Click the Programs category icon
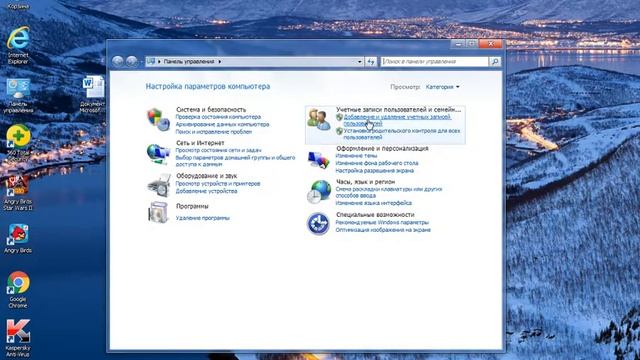The height and width of the screenshot is (360, 640). [x=158, y=213]
